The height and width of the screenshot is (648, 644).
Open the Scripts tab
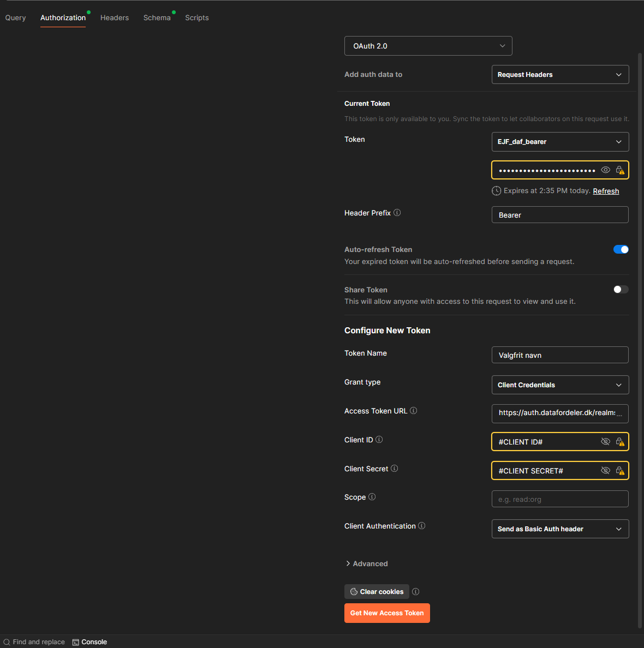click(197, 17)
